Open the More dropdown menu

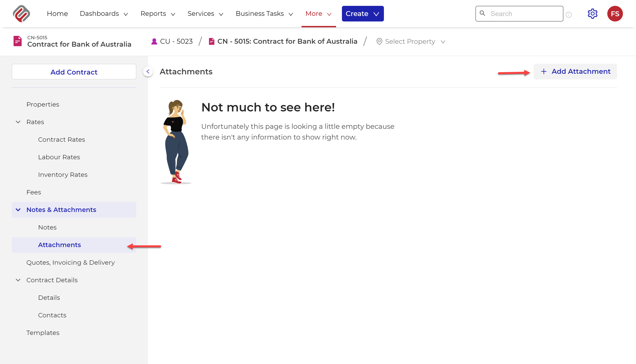point(319,13)
